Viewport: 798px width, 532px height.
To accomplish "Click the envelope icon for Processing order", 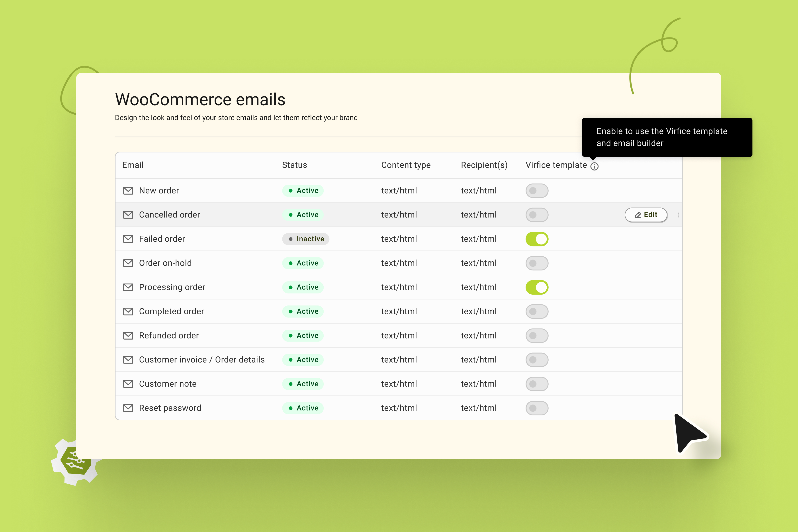I will pyautogui.click(x=128, y=287).
